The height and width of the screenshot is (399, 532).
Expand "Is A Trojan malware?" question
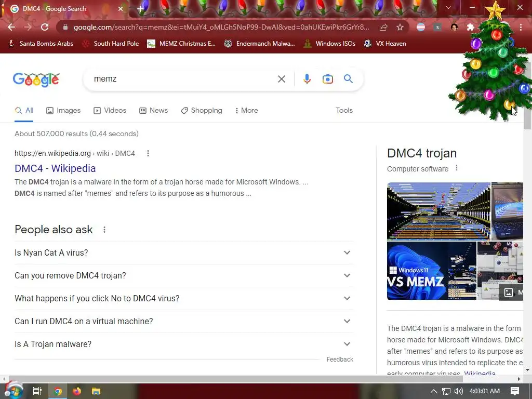[184, 344]
